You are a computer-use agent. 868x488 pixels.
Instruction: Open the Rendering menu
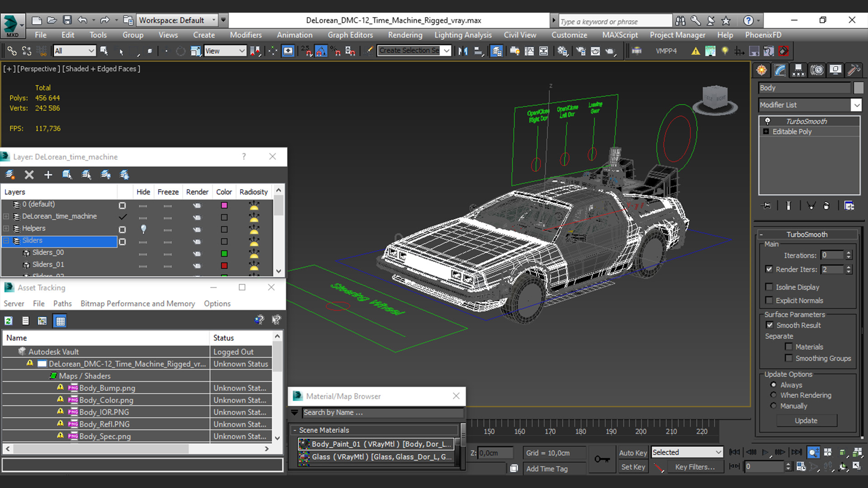(x=405, y=35)
